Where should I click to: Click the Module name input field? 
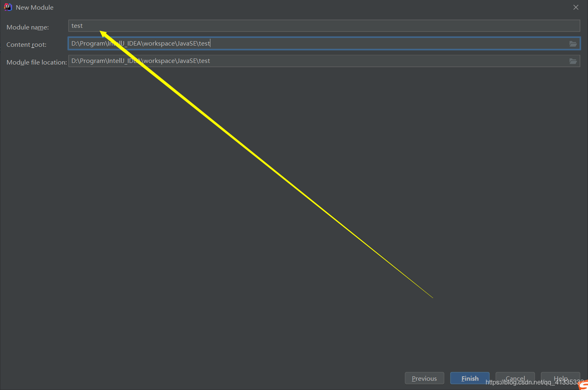(x=324, y=26)
